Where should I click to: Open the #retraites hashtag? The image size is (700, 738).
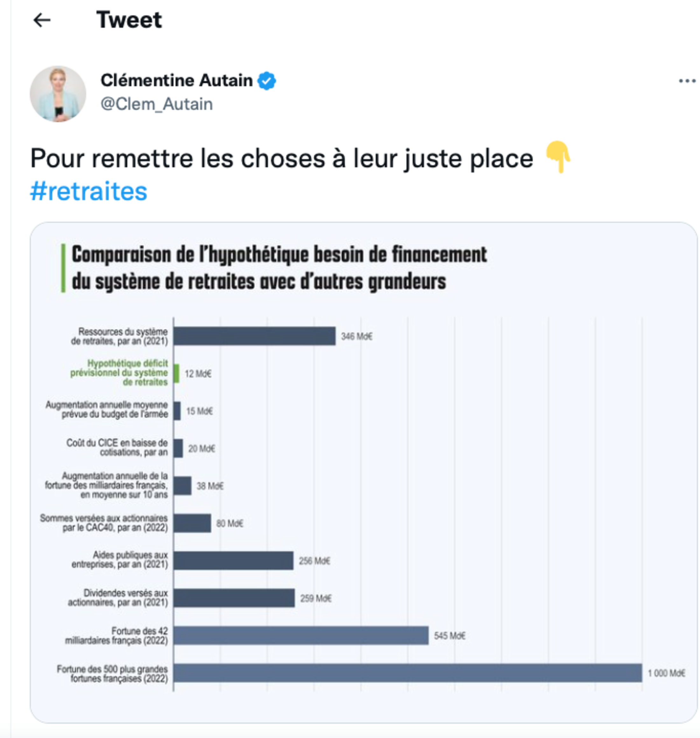coord(89,191)
